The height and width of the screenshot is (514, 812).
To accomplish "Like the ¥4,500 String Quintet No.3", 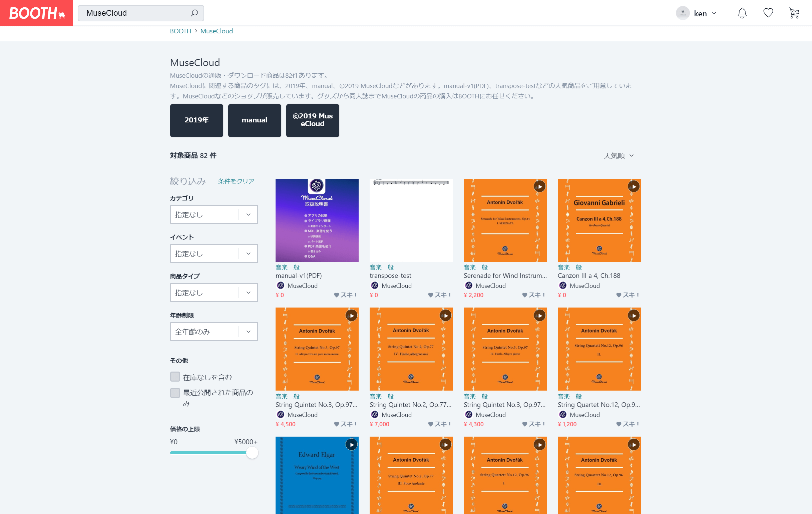I will click(345, 424).
